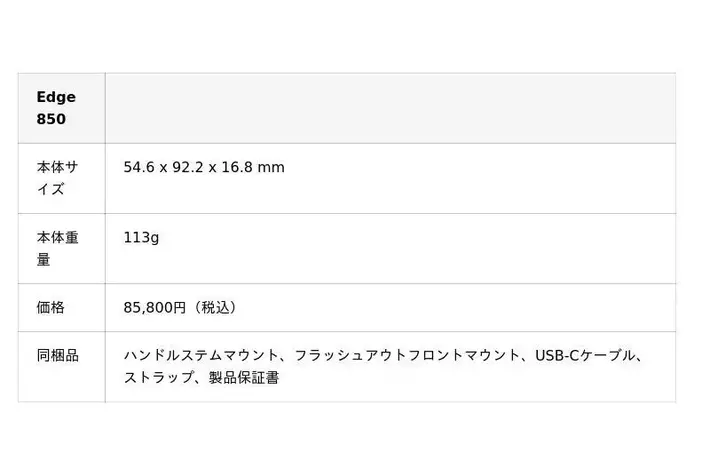This screenshot has height=474, width=710.
Task: Click the Edge 850 table header
Action: 56,108
